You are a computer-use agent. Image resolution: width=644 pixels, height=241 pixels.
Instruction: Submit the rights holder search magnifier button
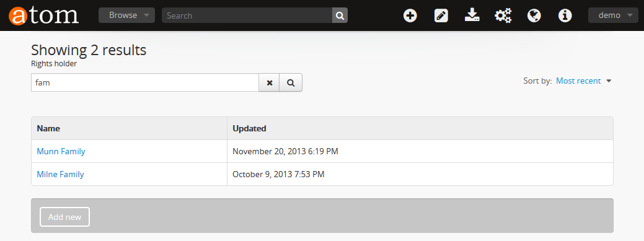291,82
